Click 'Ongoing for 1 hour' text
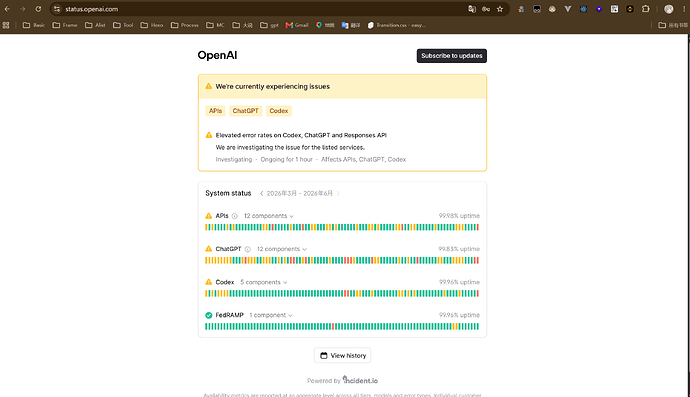Image resolution: width=690 pixels, height=397 pixels. tap(286, 159)
